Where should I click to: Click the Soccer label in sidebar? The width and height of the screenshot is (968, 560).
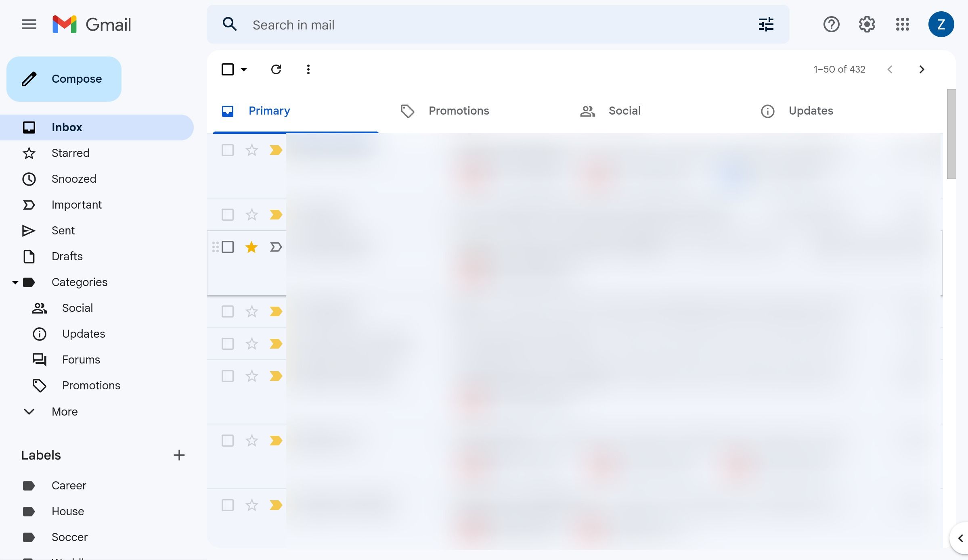(69, 536)
